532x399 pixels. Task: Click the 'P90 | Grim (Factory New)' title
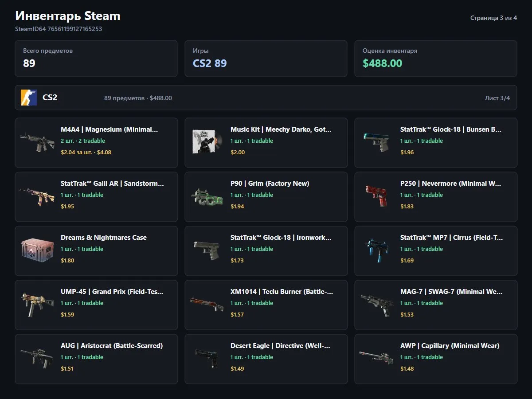[270, 184]
